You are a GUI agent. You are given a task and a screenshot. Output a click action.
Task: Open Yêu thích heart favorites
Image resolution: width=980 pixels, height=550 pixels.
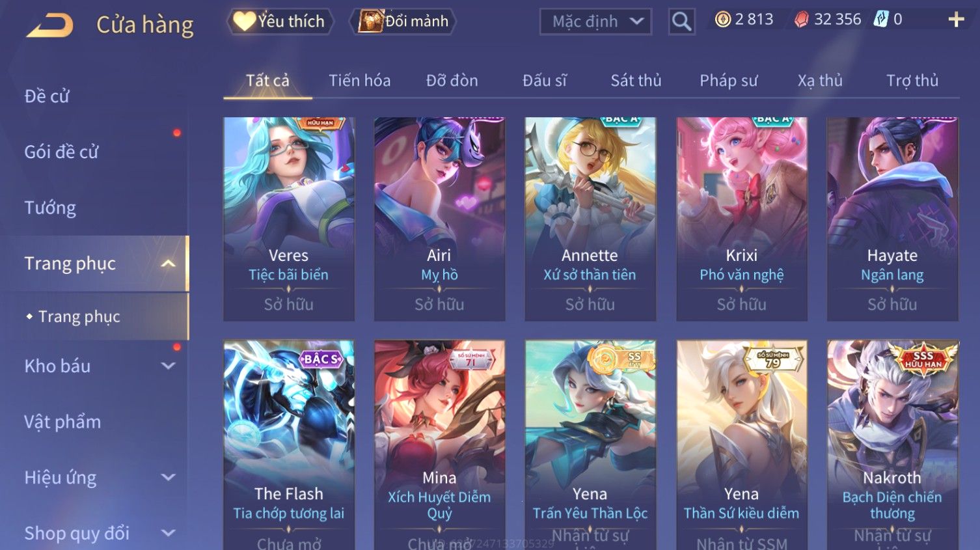pyautogui.click(x=280, y=21)
